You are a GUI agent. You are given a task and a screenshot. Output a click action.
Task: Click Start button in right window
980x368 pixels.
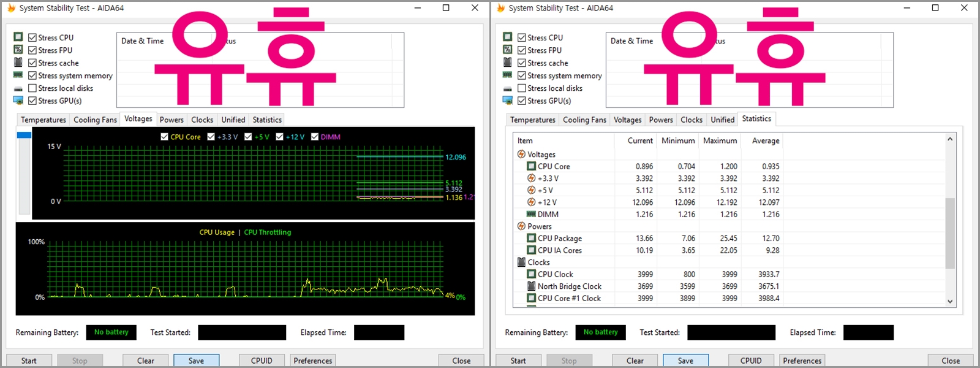pyautogui.click(x=518, y=361)
